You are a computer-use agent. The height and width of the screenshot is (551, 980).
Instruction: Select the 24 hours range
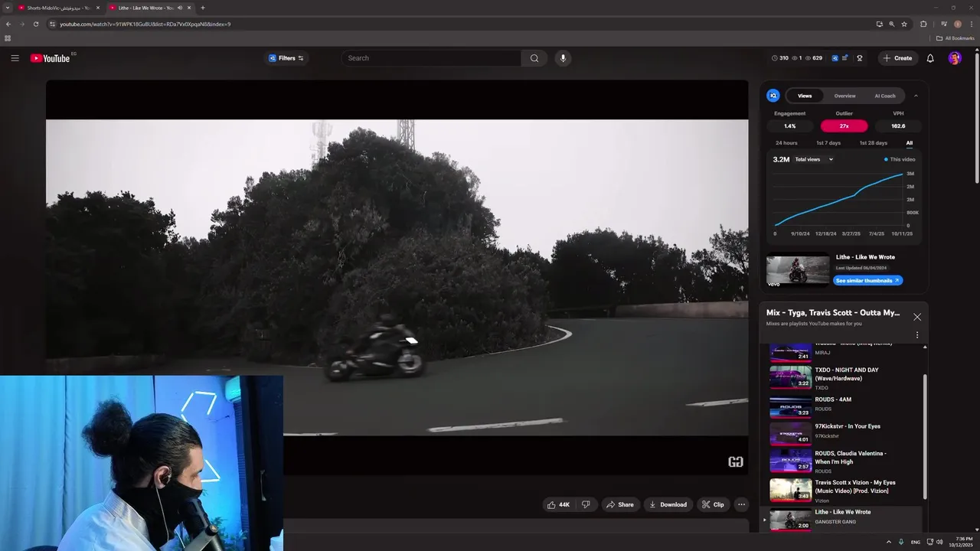786,143
